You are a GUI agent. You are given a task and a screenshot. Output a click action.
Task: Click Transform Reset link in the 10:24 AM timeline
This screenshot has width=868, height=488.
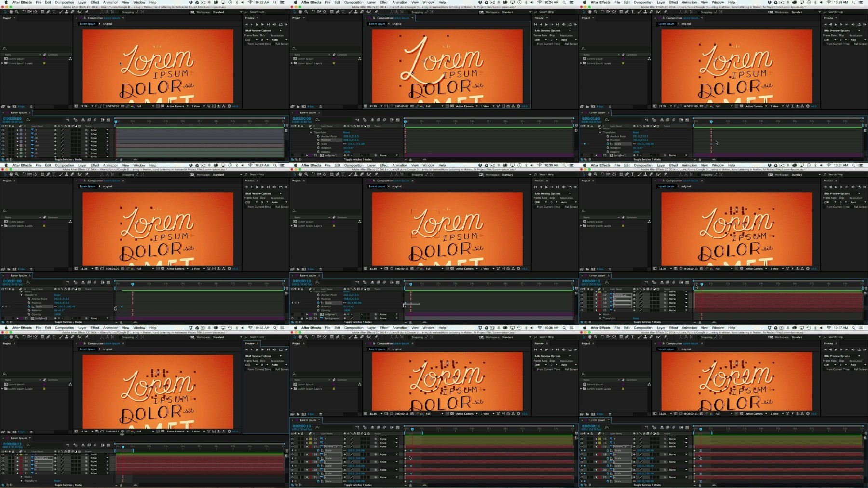(x=346, y=132)
